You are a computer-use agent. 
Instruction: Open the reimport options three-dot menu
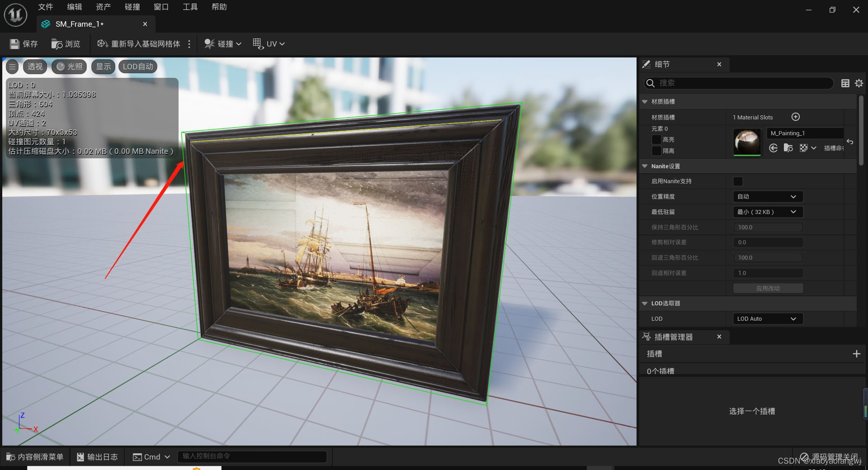click(x=189, y=44)
